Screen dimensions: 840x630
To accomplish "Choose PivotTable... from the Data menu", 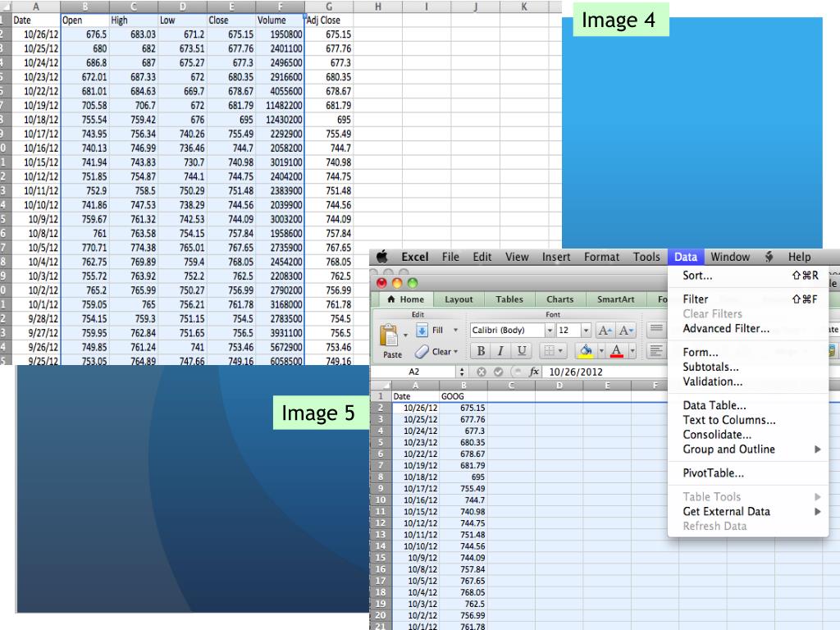I will click(748, 473).
